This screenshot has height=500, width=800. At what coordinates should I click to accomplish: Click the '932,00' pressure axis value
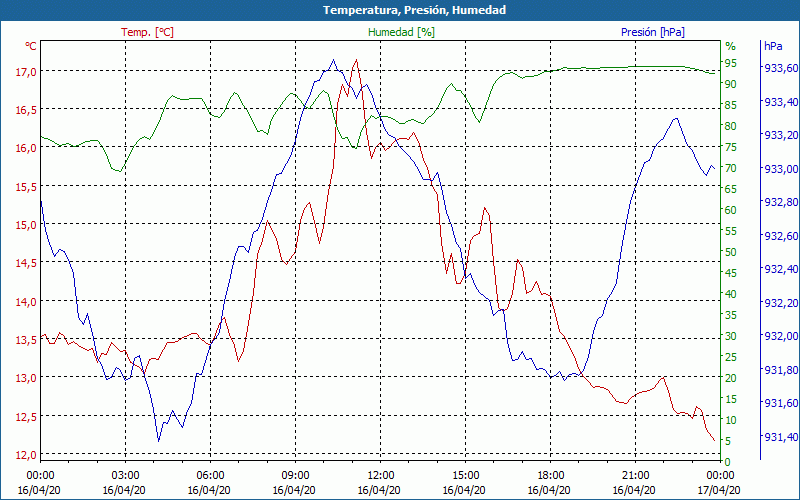pos(781,336)
